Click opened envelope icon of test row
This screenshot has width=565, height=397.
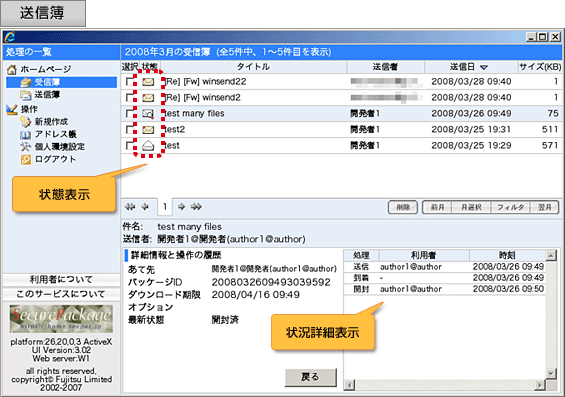(148, 146)
